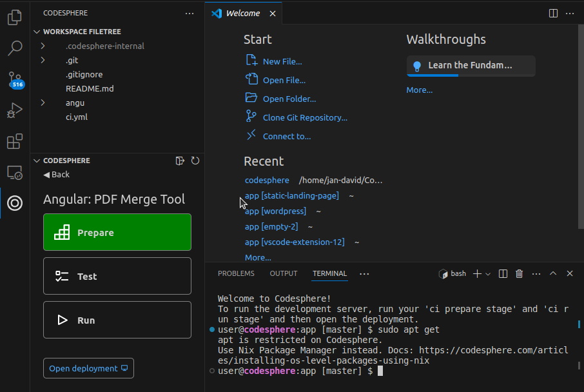Open the Search view in activity bar
The image size is (584, 392).
(x=14, y=48)
